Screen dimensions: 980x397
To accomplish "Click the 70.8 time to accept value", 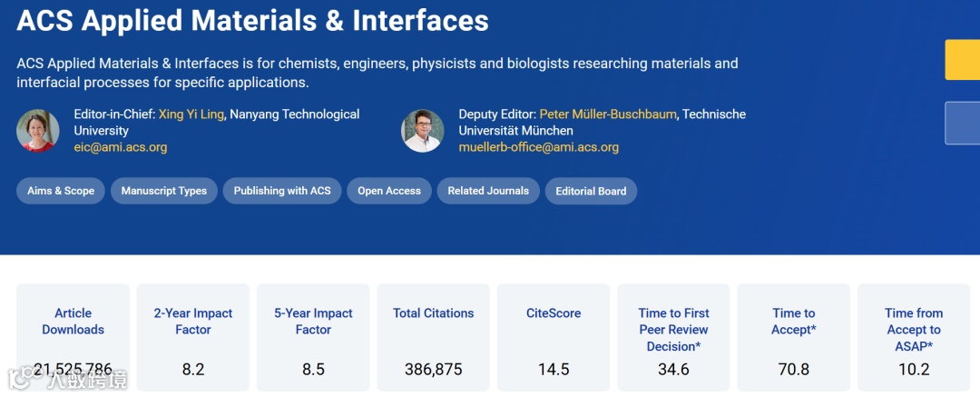I will pos(794,370).
